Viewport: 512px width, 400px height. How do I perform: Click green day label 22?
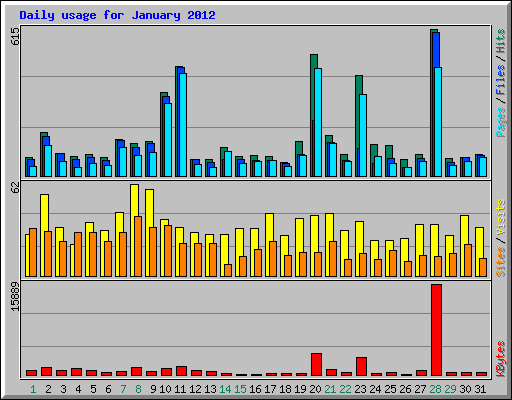(345, 389)
